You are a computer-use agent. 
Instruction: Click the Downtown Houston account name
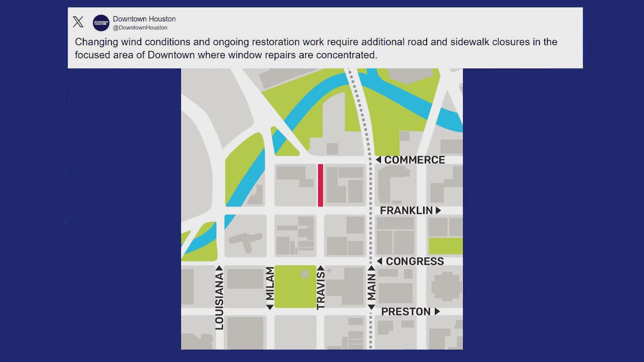pyautogui.click(x=144, y=19)
